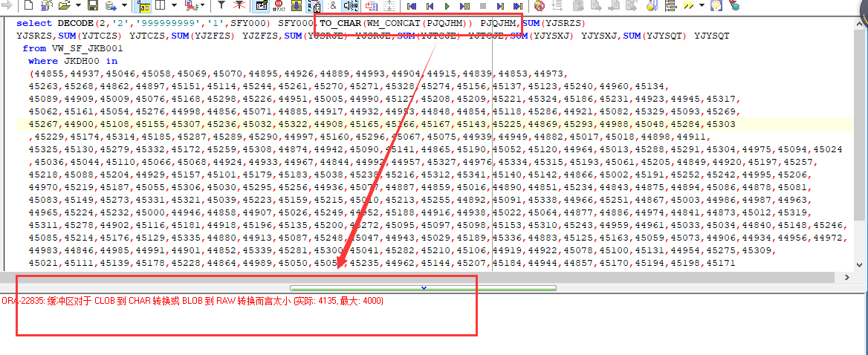Click the grey stop square button
The image size is (868, 355).
(483, 5)
